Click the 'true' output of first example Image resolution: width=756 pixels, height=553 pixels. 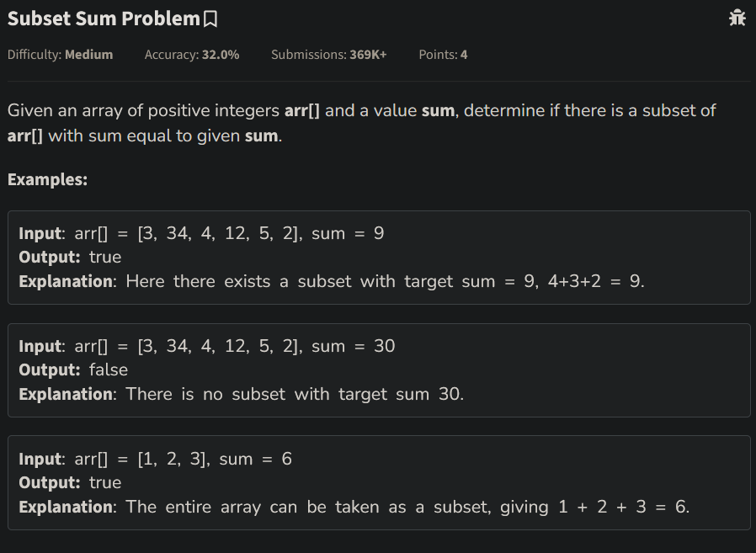click(105, 257)
